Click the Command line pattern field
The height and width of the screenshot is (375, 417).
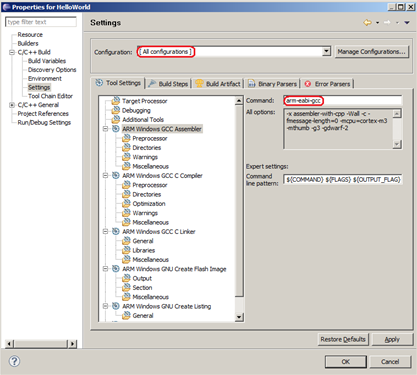click(x=343, y=179)
